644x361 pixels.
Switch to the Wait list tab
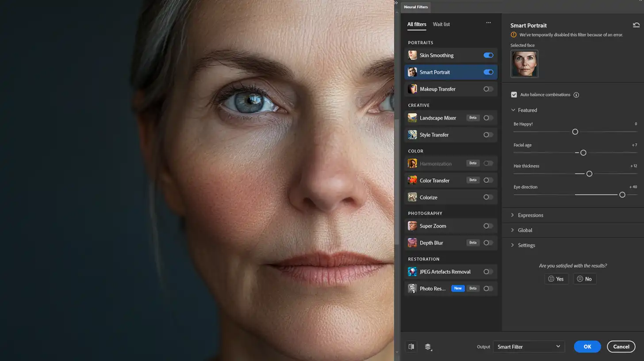coord(441,24)
